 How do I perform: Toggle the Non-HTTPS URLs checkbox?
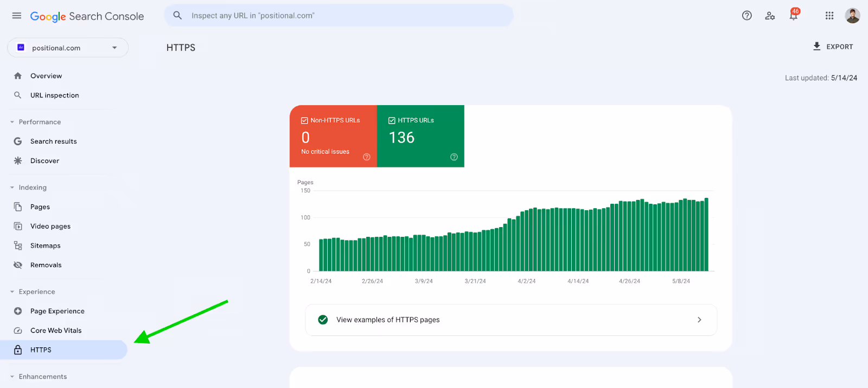(x=304, y=120)
